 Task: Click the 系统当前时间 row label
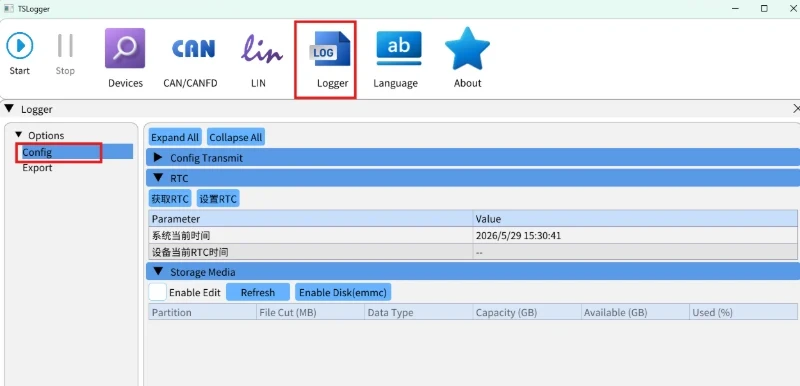tap(181, 236)
